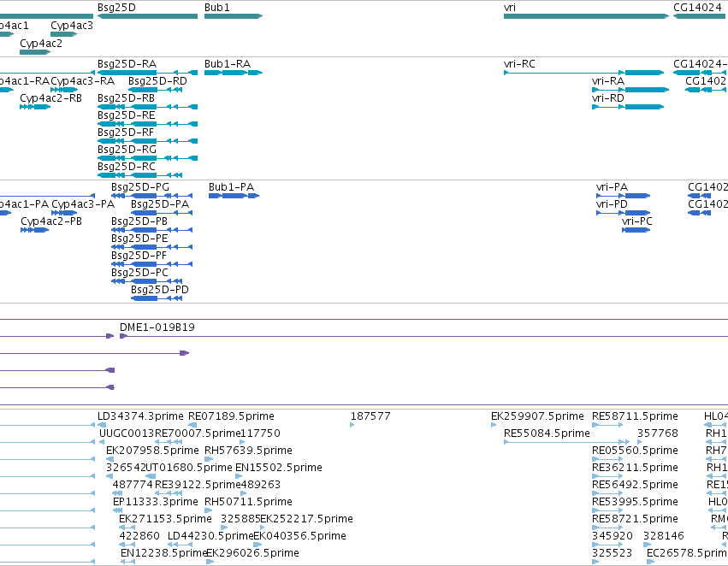
Task: Select the Bsg25D gene feature
Action: 147,16
